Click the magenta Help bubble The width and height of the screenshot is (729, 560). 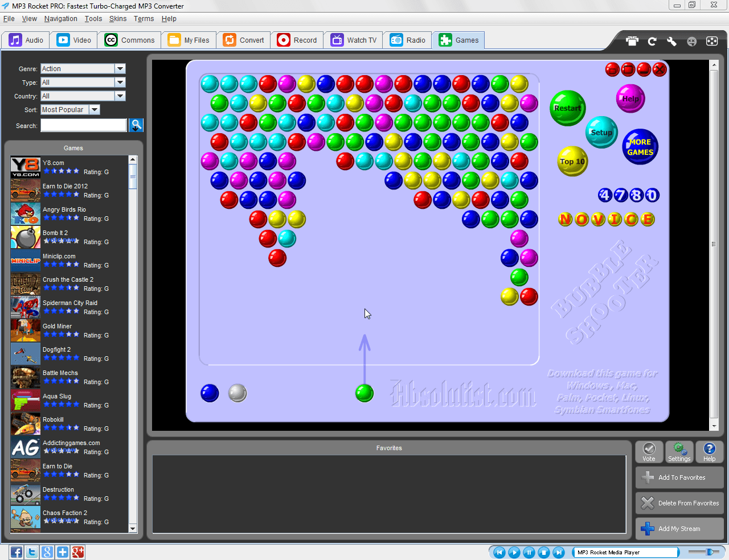coord(630,98)
